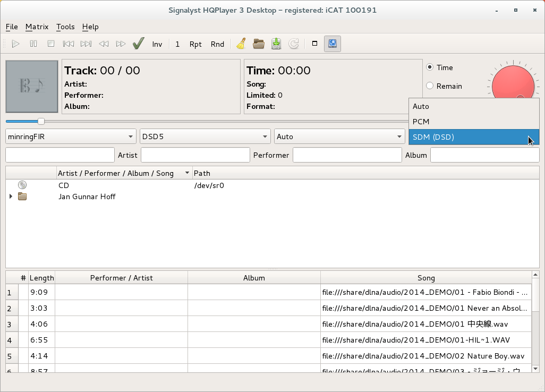Open the folder icon in the toolbar
This screenshot has width=545, height=392.
[x=259, y=44]
